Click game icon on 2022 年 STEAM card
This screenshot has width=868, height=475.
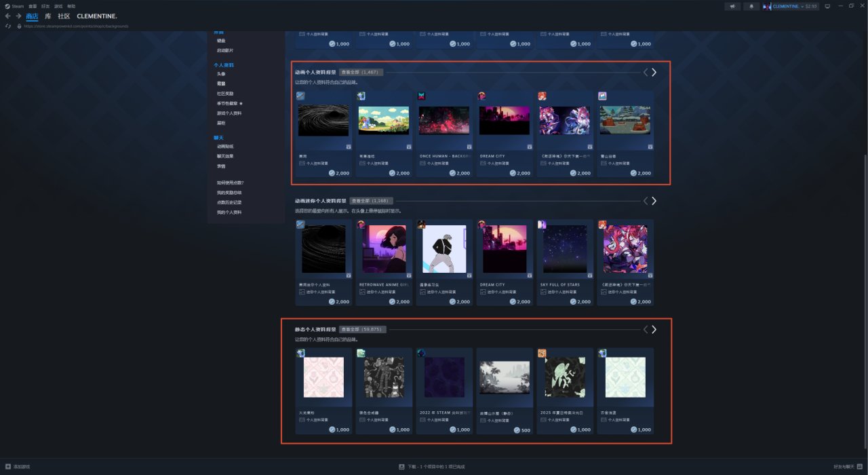(421, 353)
